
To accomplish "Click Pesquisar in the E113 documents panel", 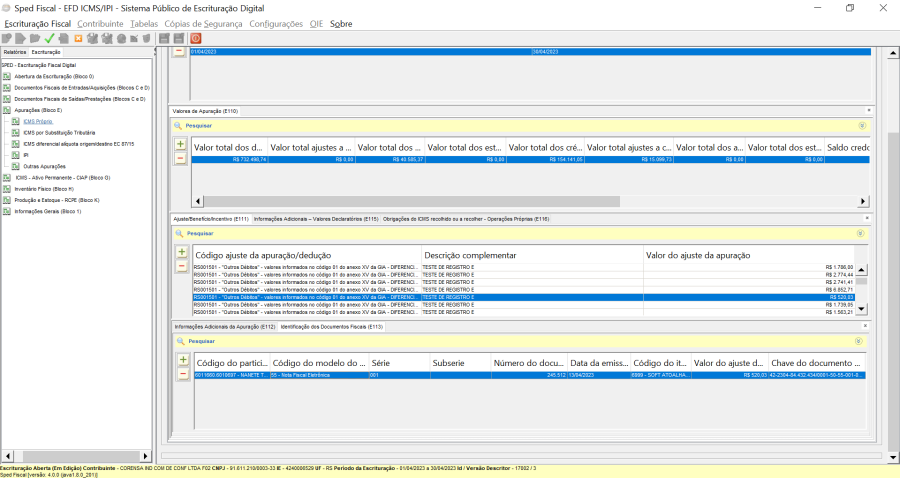I will (201, 341).
